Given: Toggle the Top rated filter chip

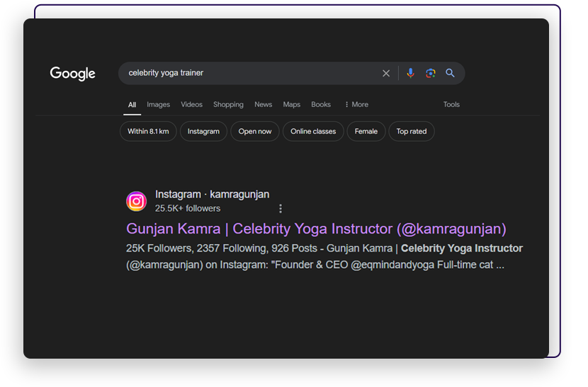Looking at the screenshot, I should [412, 131].
